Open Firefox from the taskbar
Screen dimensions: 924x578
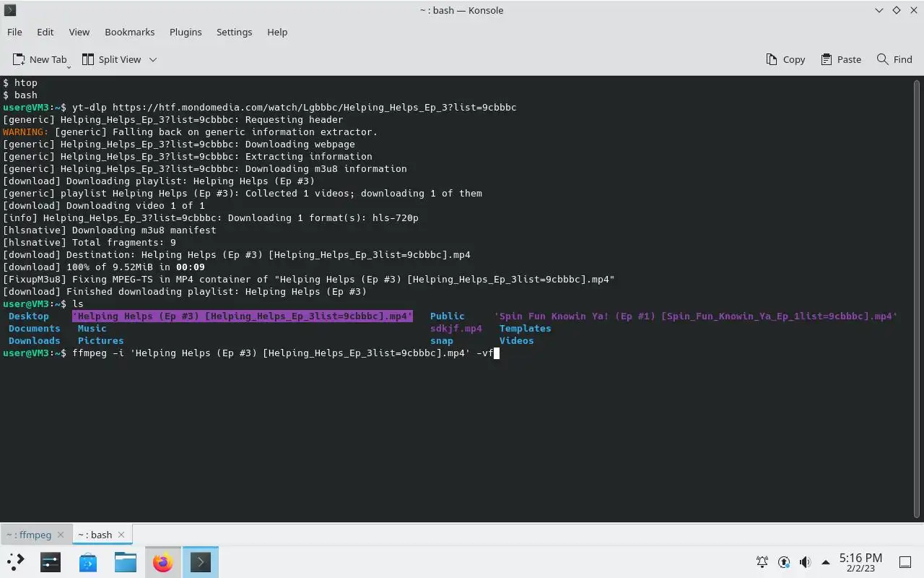[163, 561]
